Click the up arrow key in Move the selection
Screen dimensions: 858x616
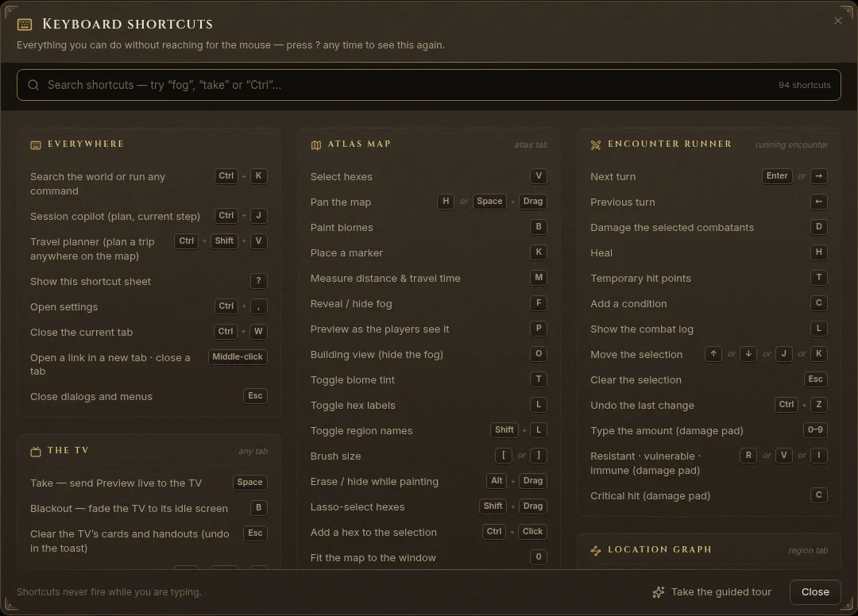[x=713, y=353]
